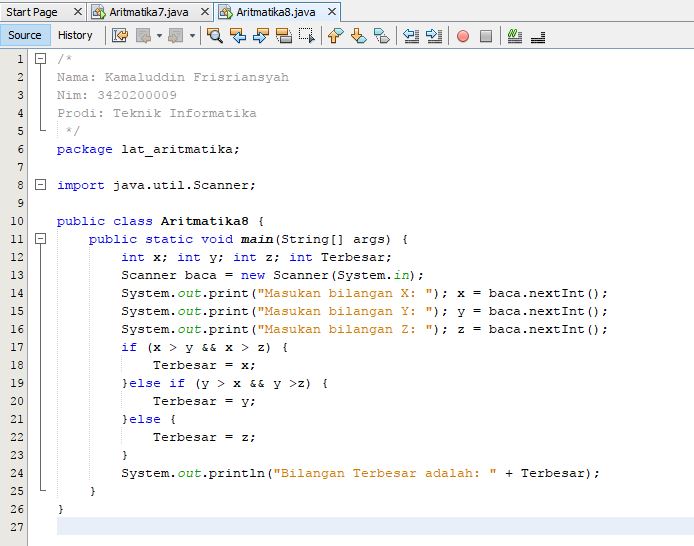
Task: Click line number 24 in the gutter
Action: [17, 473]
